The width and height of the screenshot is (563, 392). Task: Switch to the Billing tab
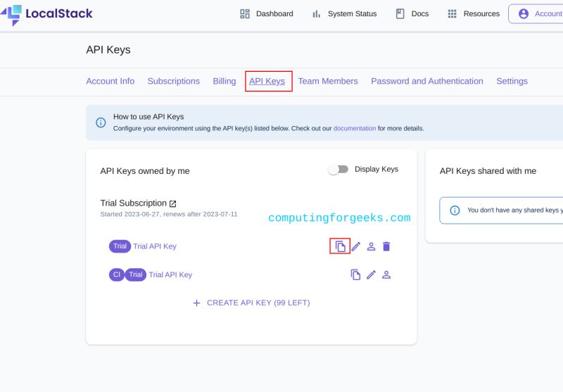click(224, 81)
